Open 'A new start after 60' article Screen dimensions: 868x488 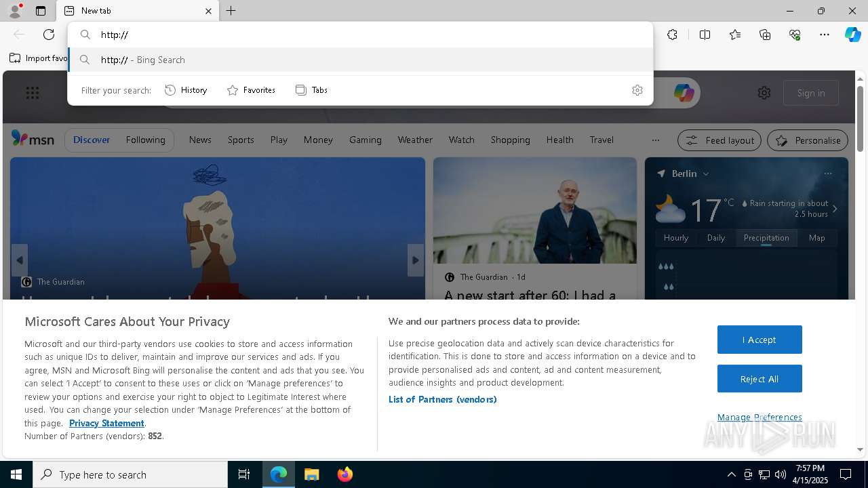530,296
